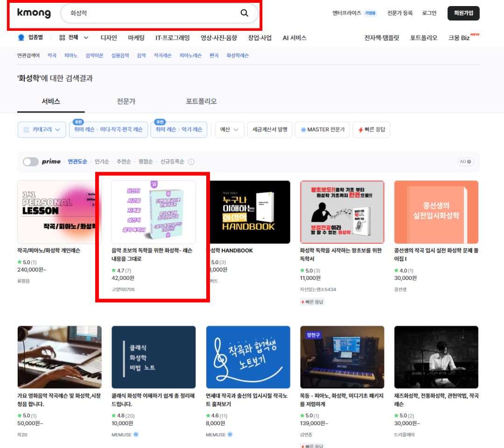
Task: Toggle the prime switch
Action: coord(30,161)
